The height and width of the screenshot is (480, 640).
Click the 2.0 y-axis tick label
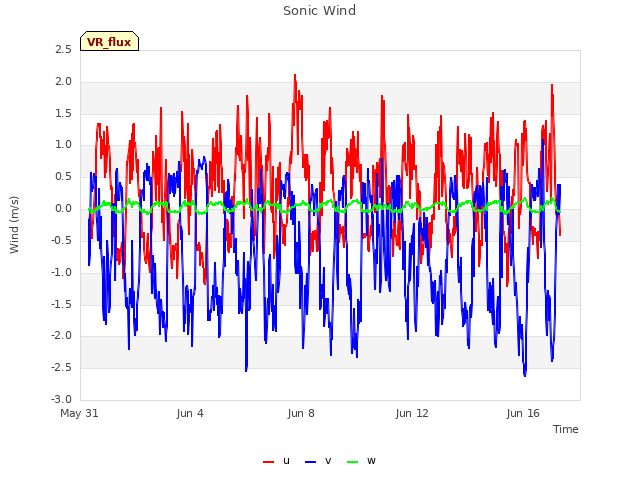point(63,81)
